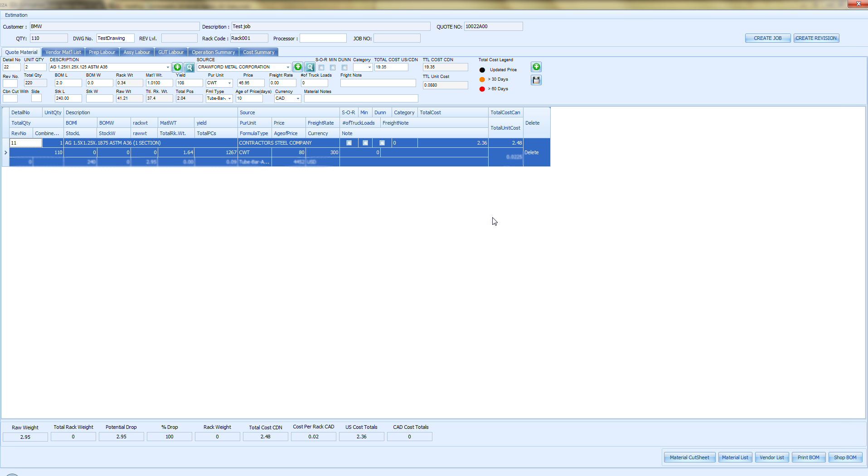Click the search icon beside Source dropdown

pyautogui.click(x=310, y=67)
